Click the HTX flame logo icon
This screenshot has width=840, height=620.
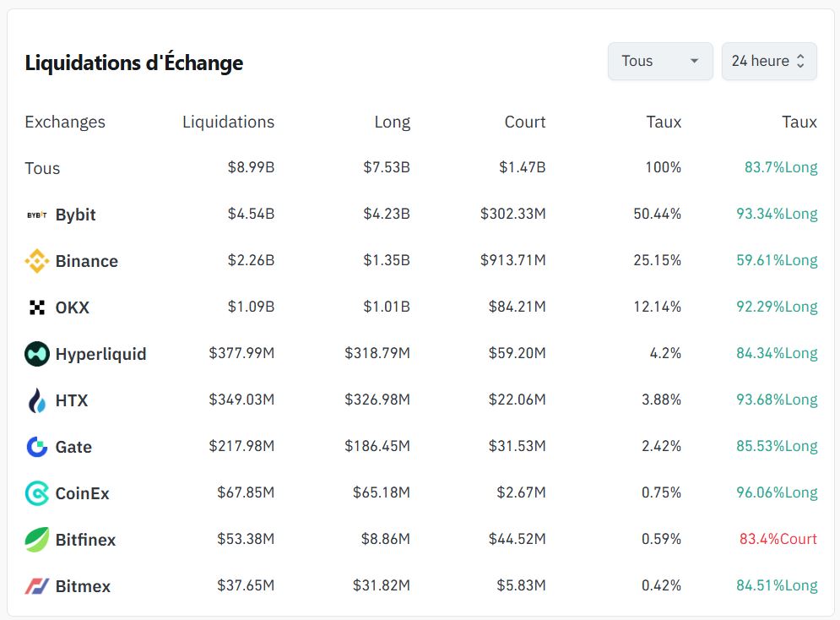tap(37, 401)
